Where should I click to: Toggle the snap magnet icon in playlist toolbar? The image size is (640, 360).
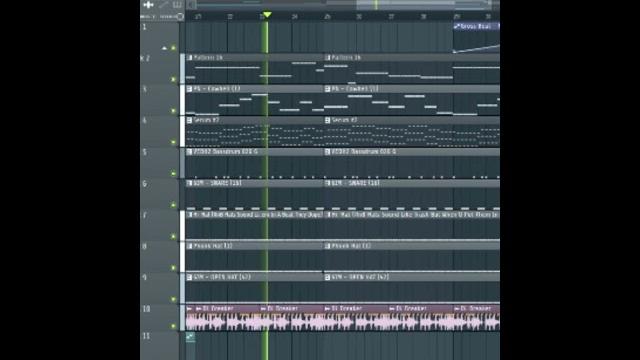click(148, 5)
